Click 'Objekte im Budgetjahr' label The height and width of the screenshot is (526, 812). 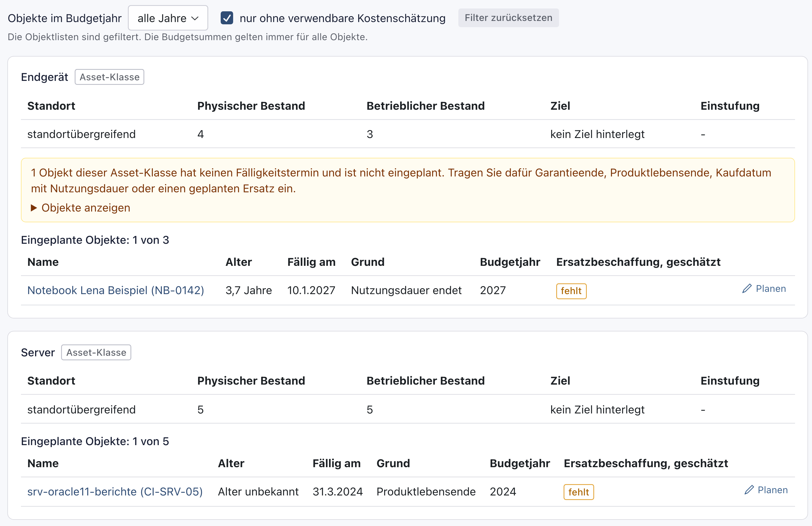pos(65,18)
